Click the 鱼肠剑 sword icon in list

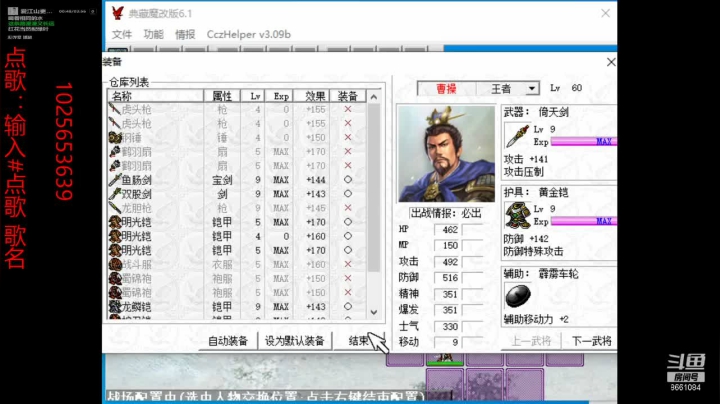tap(115, 180)
